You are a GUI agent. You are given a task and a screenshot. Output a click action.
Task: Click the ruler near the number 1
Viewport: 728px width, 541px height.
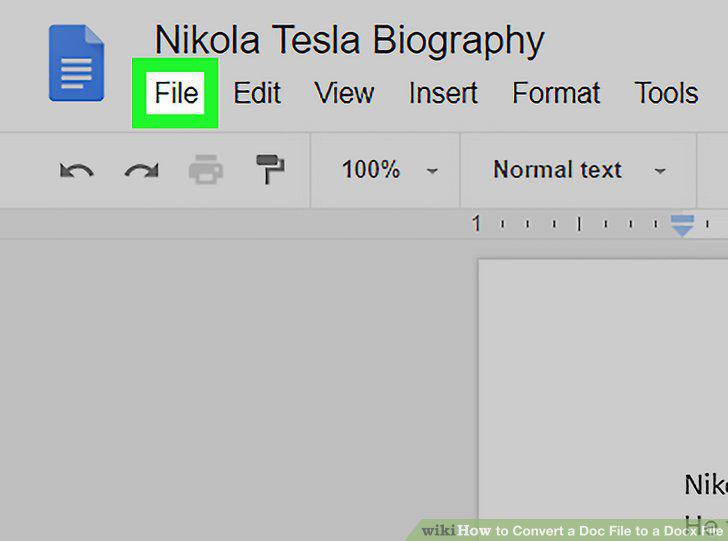[476, 224]
